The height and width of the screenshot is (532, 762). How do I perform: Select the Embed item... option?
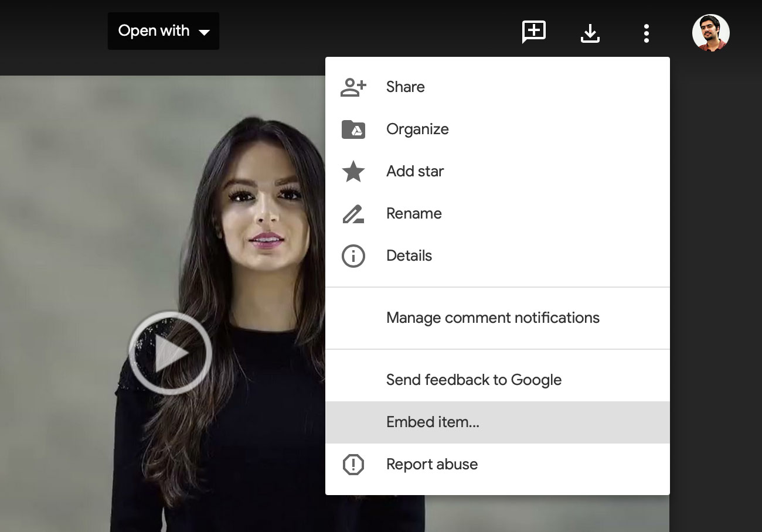(433, 422)
